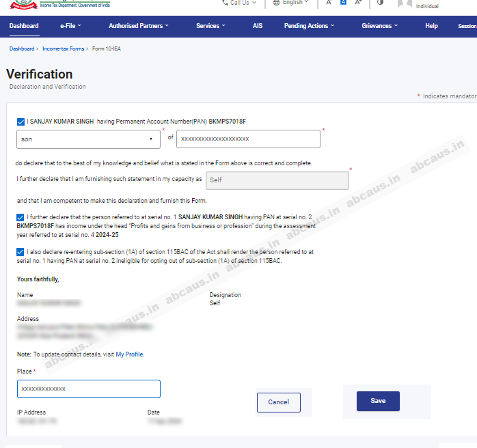This screenshot has width=477, height=448.
Task: Toggle the business income declaration checkbox
Action: click(x=21, y=217)
